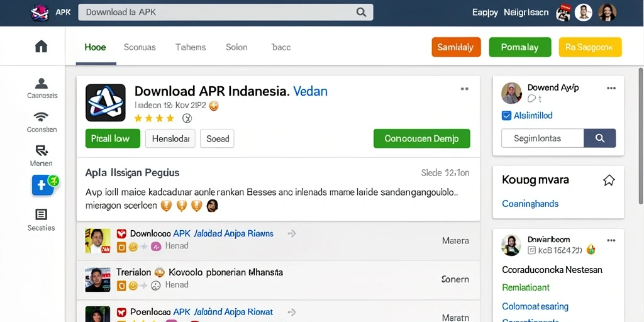Open thumbnail of Trerialon Kovoolo row
Viewport: 644px width, 322px height.
[97, 279]
